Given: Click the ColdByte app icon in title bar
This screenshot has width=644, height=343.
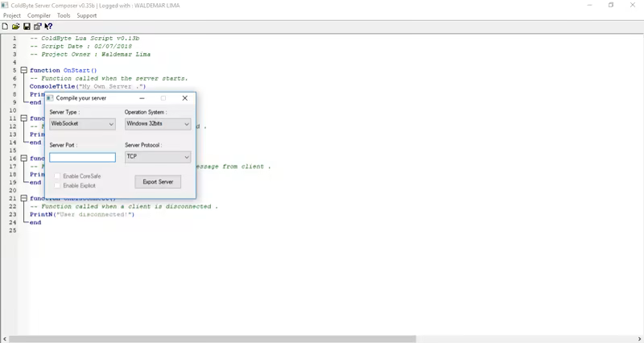Looking at the screenshot, I should tap(5, 6).
